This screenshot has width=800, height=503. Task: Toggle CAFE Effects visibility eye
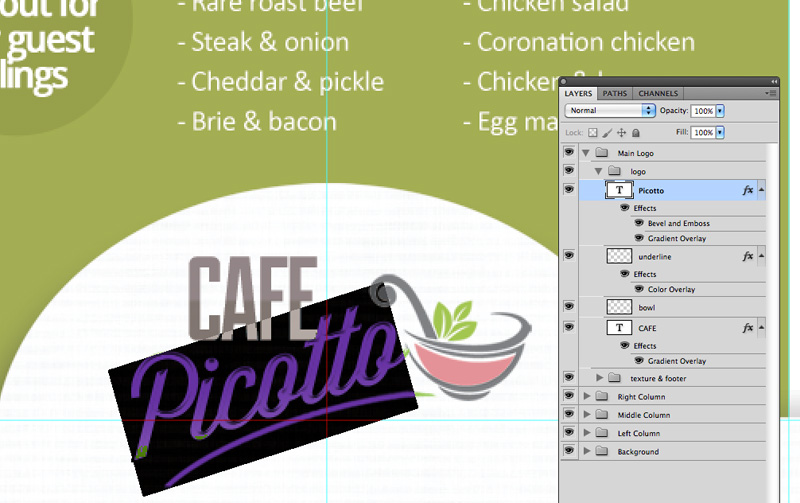[x=624, y=345]
